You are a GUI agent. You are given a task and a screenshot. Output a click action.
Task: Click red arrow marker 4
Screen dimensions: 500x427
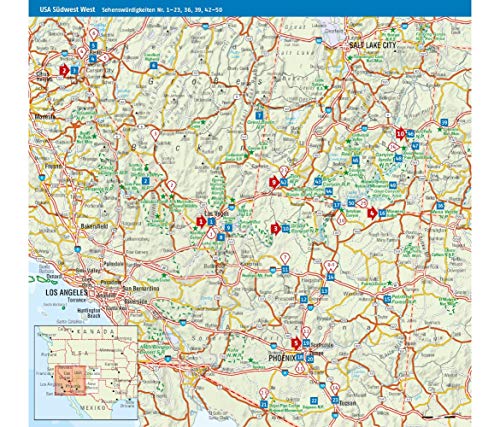click(x=372, y=213)
